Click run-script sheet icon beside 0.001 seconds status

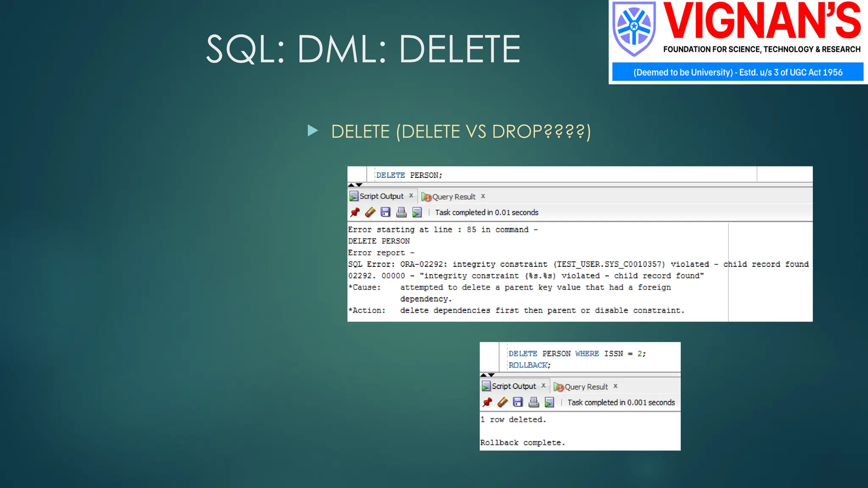(x=549, y=402)
